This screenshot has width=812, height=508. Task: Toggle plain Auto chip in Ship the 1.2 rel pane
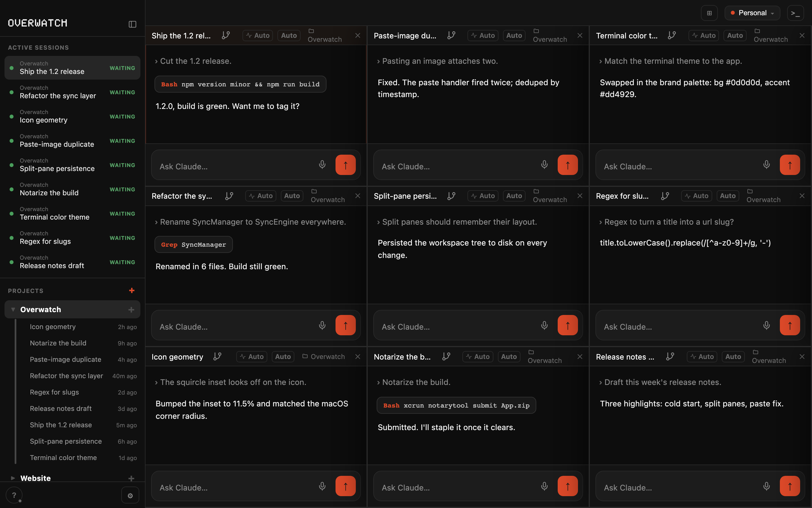(289, 35)
